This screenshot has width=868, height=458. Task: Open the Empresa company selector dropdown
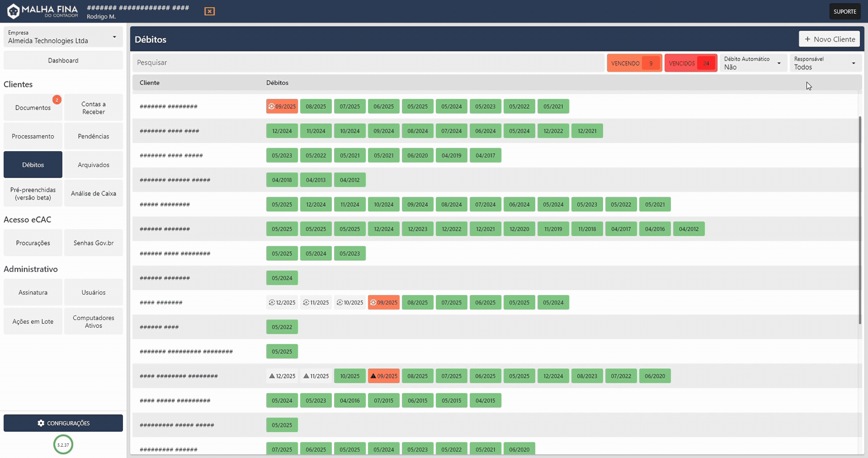tap(63, 37)
